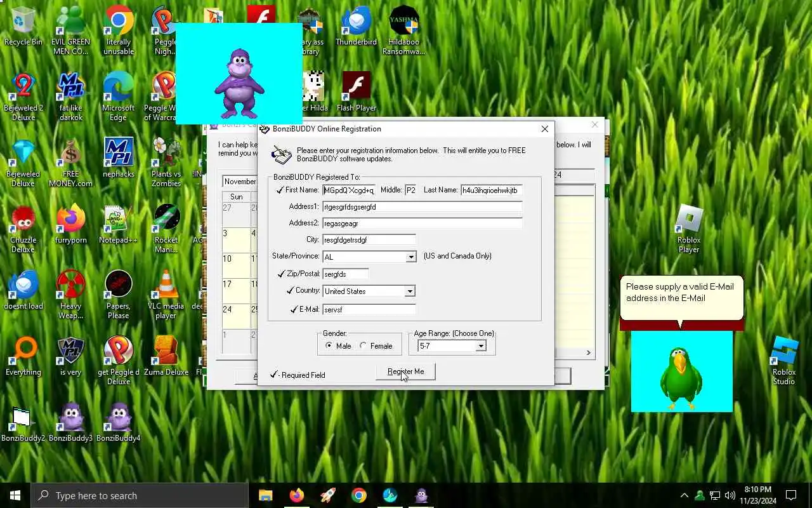812x508 pixels.
Task: Open Chuzzle Deluxe desktop icon
Action: (x=23, y=229)
